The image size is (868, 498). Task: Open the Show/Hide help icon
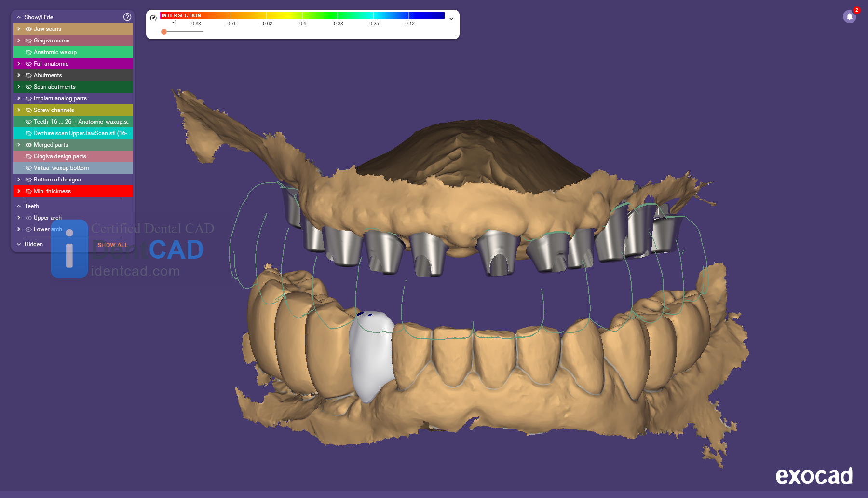(127, 17)
